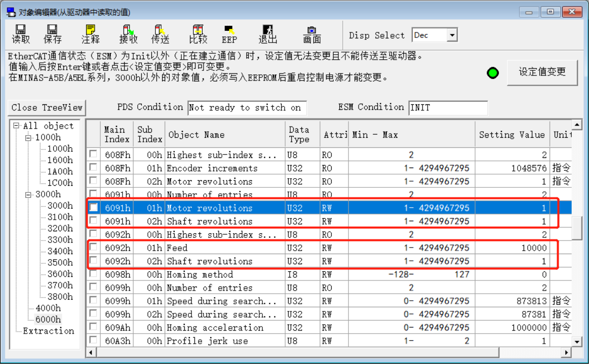This screenshot has height=364, width=589.
Task: Tick checkbox for 608Fh 02h Motor revolutions
Action: pyautogui.click(x=93, y=181)
